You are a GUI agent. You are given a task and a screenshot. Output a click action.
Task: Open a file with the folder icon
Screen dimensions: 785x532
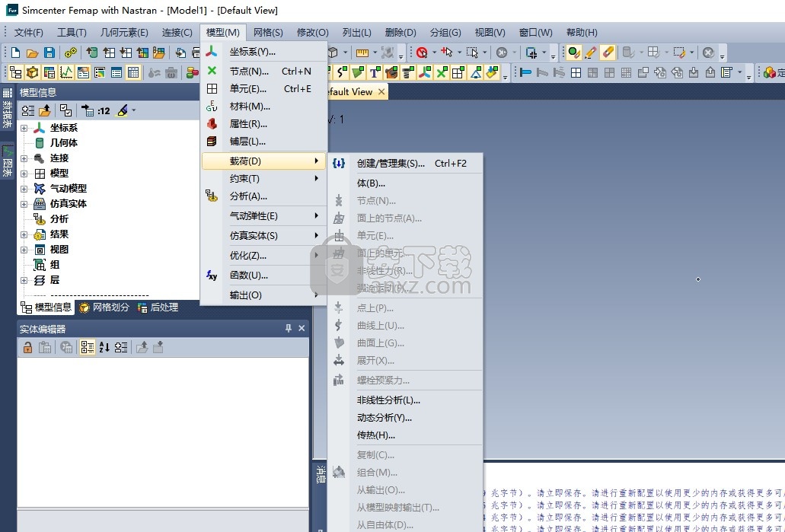[33, 53]
